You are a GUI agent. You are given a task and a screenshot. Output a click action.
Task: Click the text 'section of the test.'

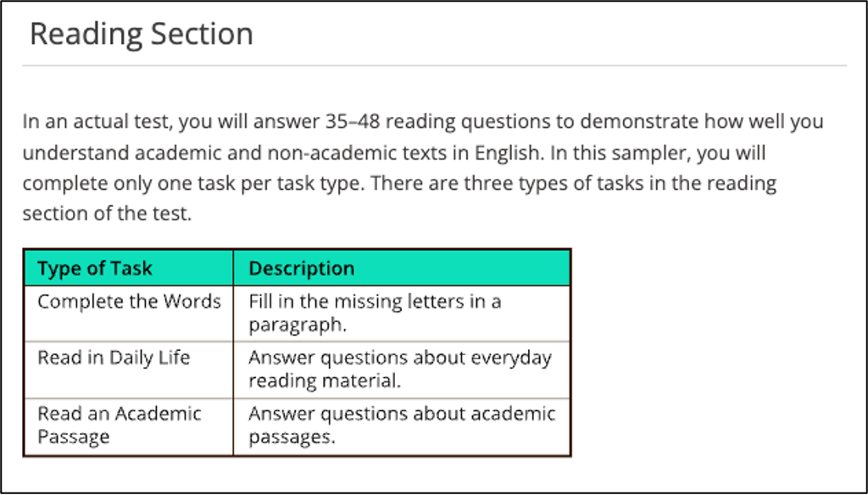click(107, 214)
